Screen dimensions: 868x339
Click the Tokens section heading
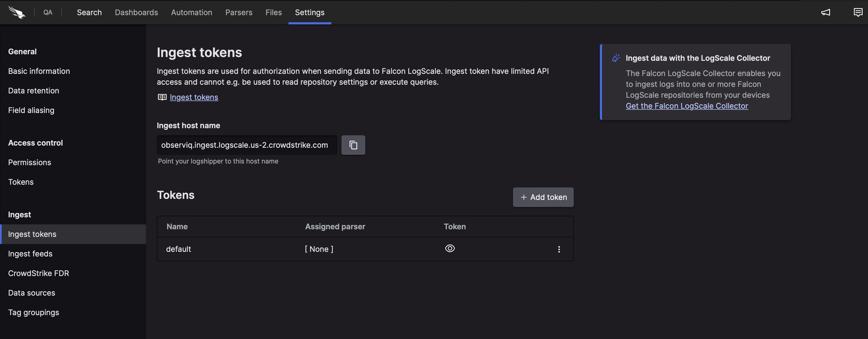point(175,195)
